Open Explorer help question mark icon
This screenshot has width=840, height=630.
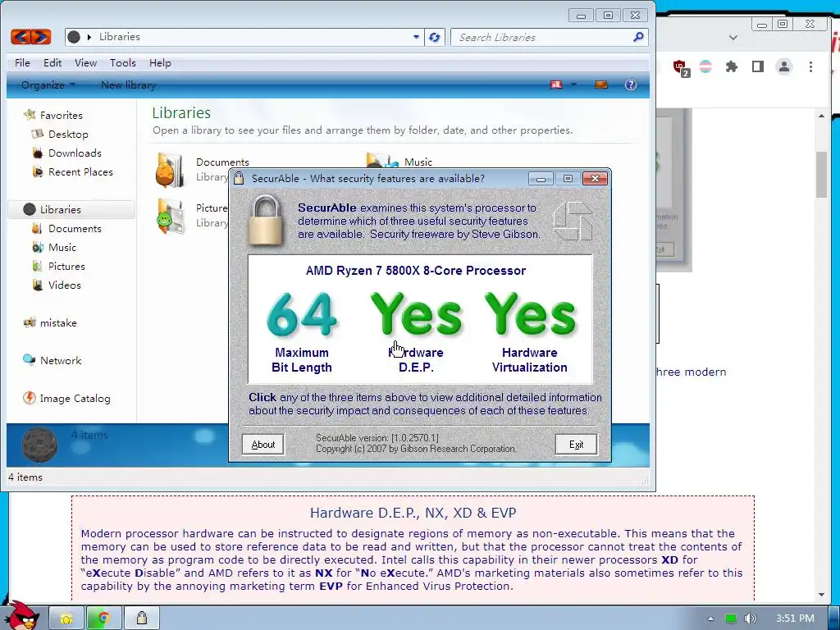(631, 84)
